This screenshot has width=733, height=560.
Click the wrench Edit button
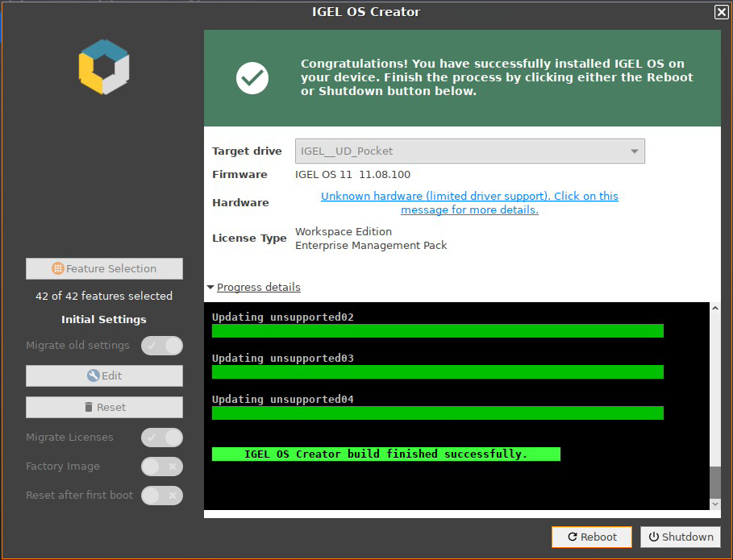coord(104,375)
